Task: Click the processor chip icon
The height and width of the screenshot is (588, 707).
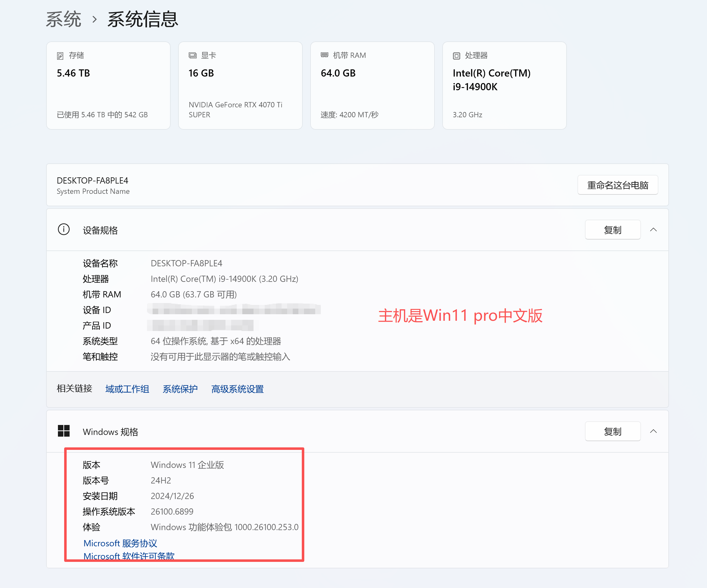Action: (456, 56)
